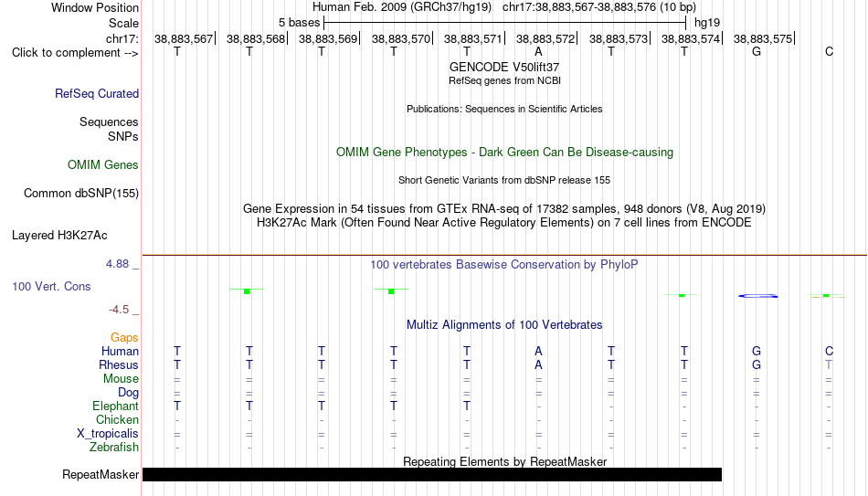Click the base G in the complement row
868x496 pixels.
tap(757, 52)
